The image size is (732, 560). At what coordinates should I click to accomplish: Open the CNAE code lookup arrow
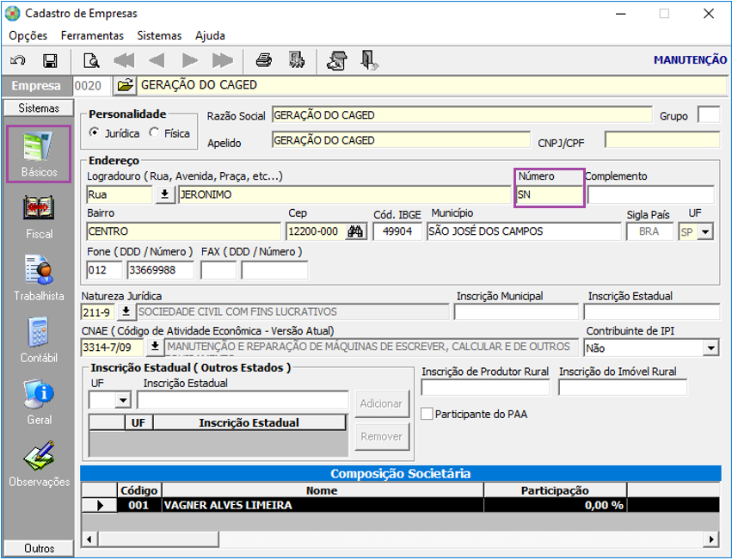point(155,347)
